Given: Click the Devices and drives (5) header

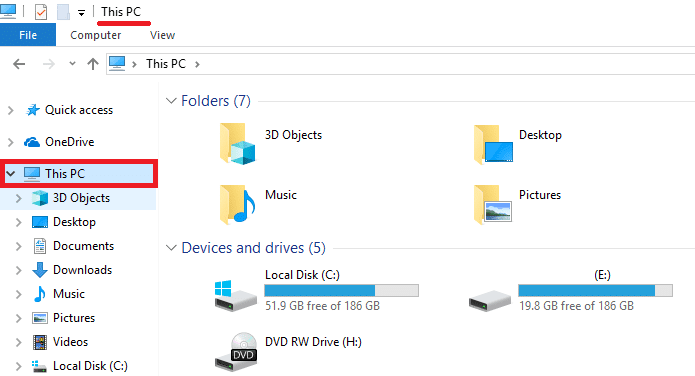Looking at the screenshot, I should (x=254, y=247).
